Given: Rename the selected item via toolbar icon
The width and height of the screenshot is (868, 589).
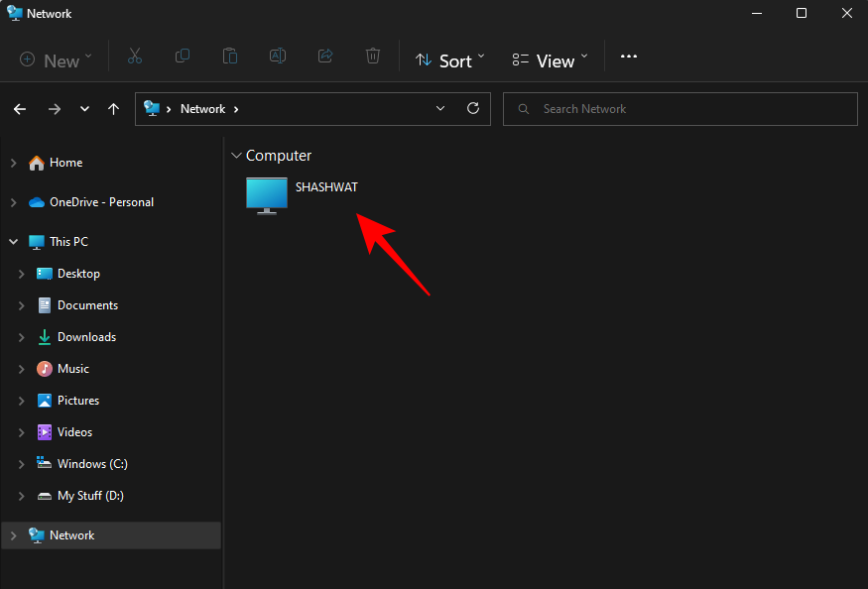Looking at the screenshot, I should pyautogui.click(x=277, y=57).
